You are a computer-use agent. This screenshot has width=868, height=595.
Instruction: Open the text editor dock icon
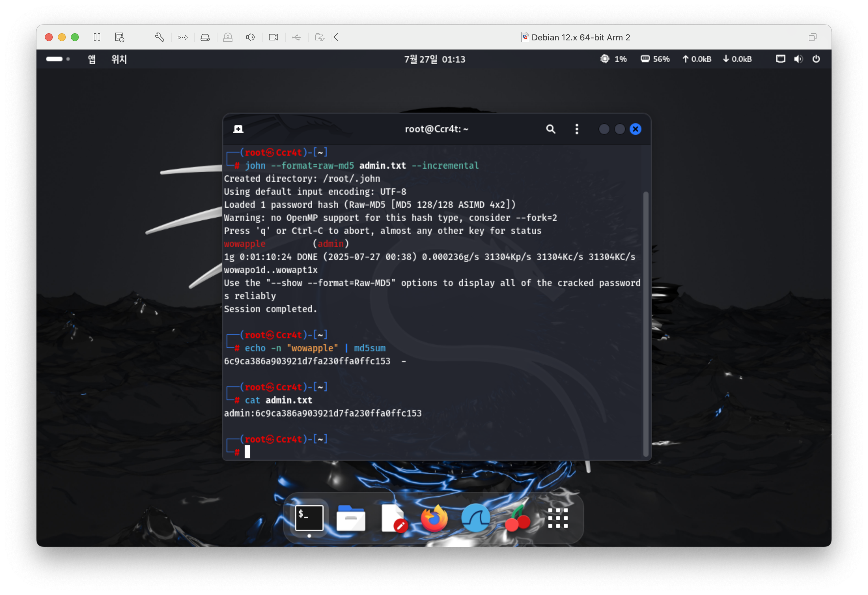click(x=393, y=518)
